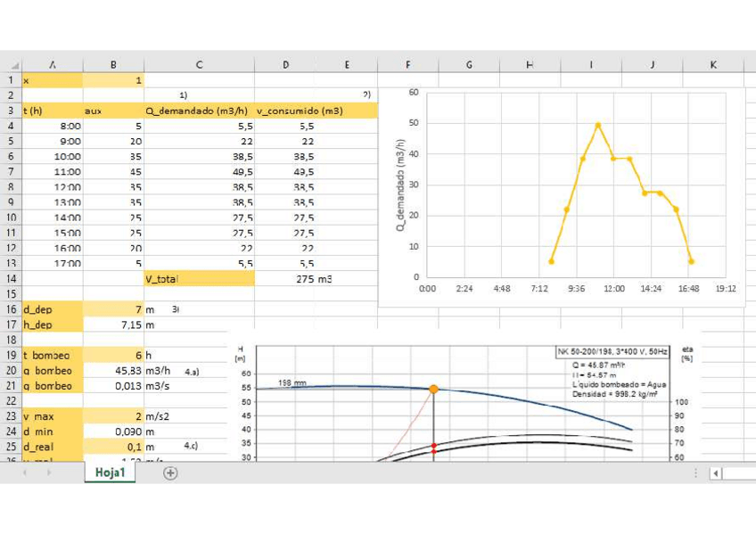Click the Select All corner triangle
The height and width of the screenshot is (534, 756).
click(x=14, y=65)
